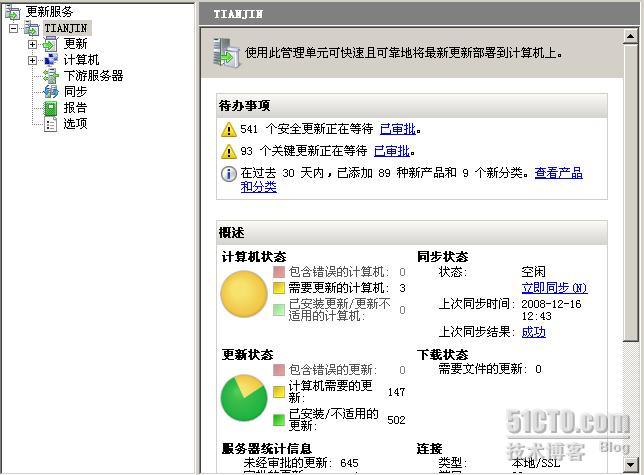Click warning icon next to 93 critical updates
The height and width of the screenshot is (475, 644).
(228, 151)
